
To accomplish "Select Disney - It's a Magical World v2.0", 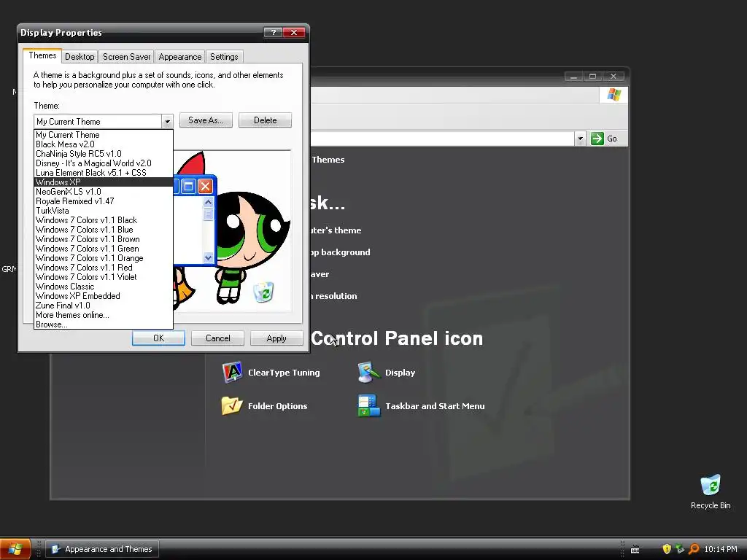I will [104, 163].
